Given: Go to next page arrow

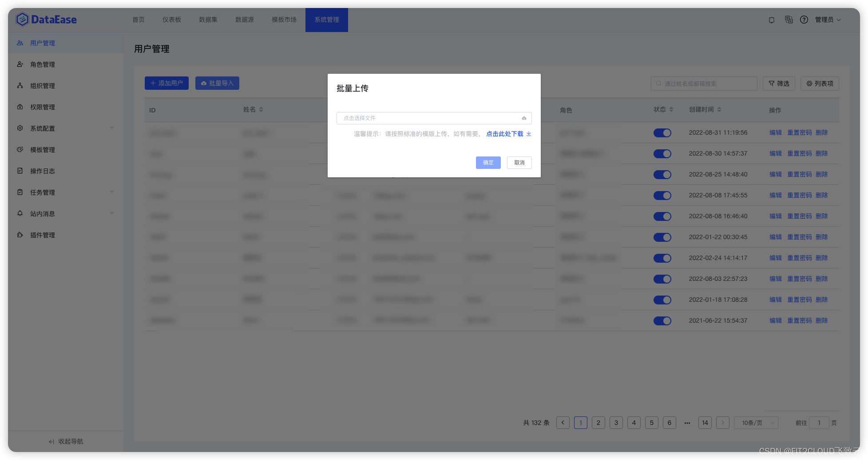Looking at the screenshot, I should tap(723, 423).
